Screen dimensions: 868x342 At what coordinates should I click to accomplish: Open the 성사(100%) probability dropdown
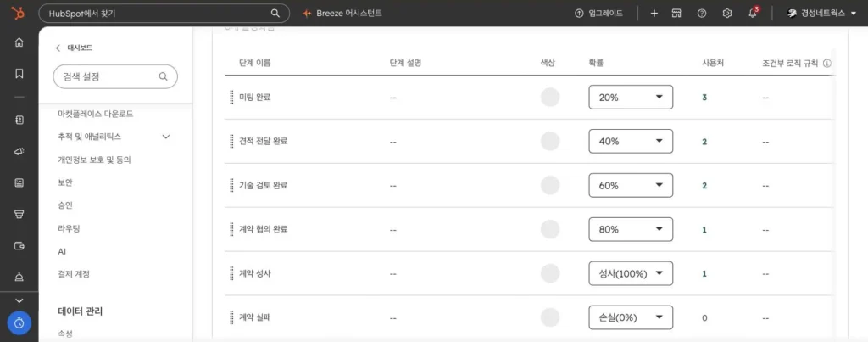631,273
